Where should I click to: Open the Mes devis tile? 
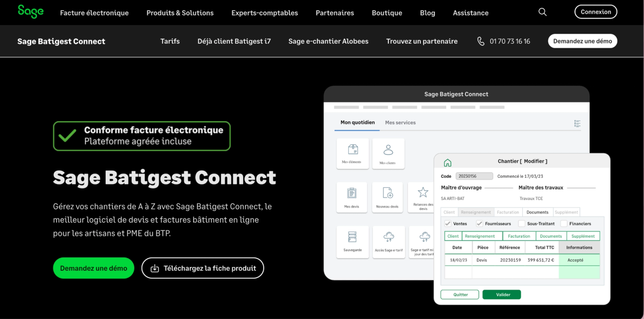pyautogui.click(x=352, y=197)
